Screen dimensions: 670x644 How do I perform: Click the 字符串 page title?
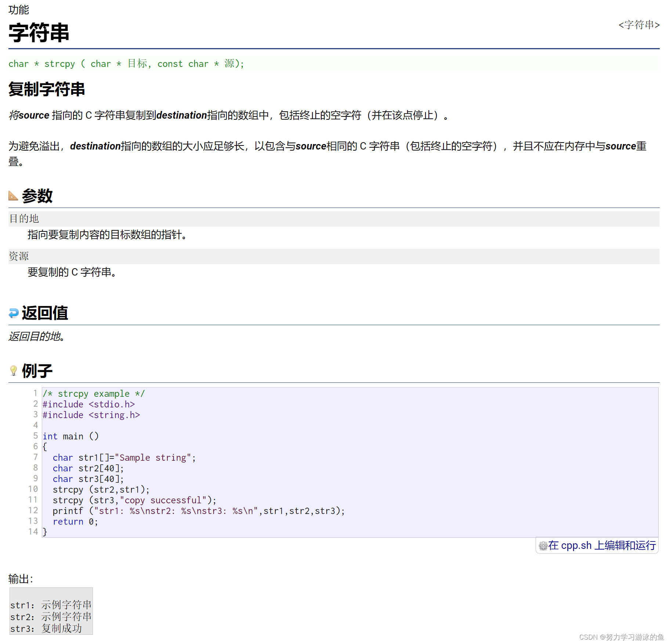click(x=39, y=33)
